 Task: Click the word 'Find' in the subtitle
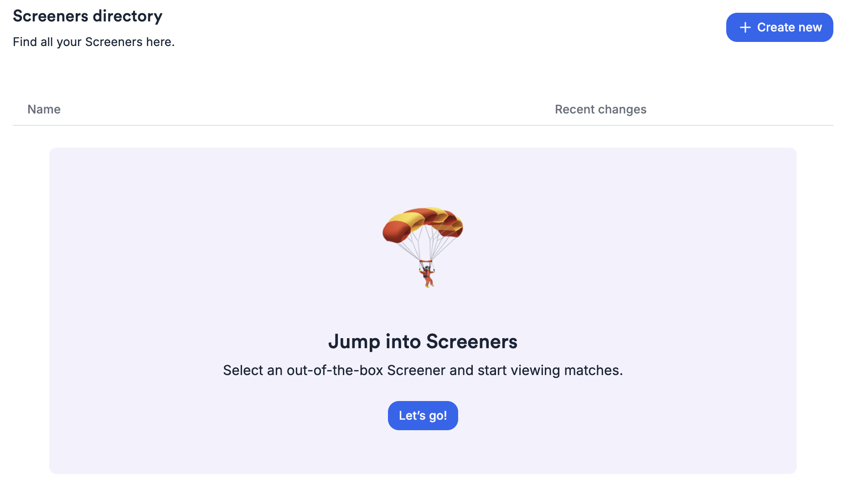(25, 42)
